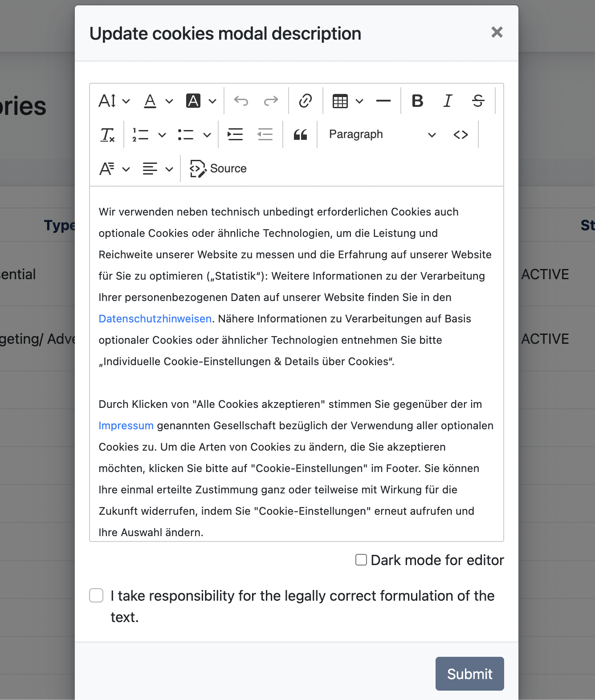Apply block quote formatting
This screenshot has height=700, width=595.
(301, 134)
